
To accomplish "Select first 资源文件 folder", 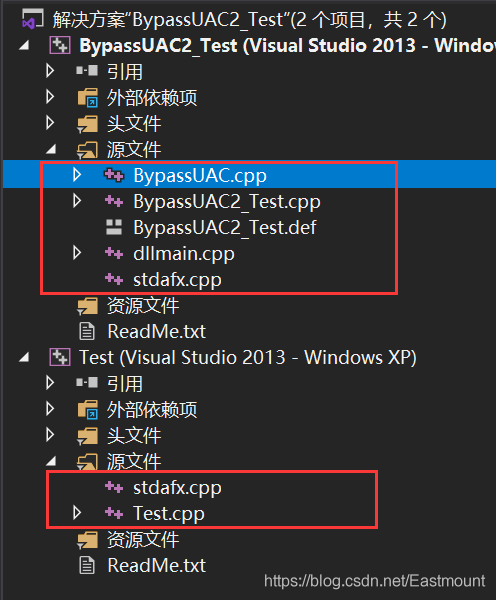I will (x=143, y=306).
